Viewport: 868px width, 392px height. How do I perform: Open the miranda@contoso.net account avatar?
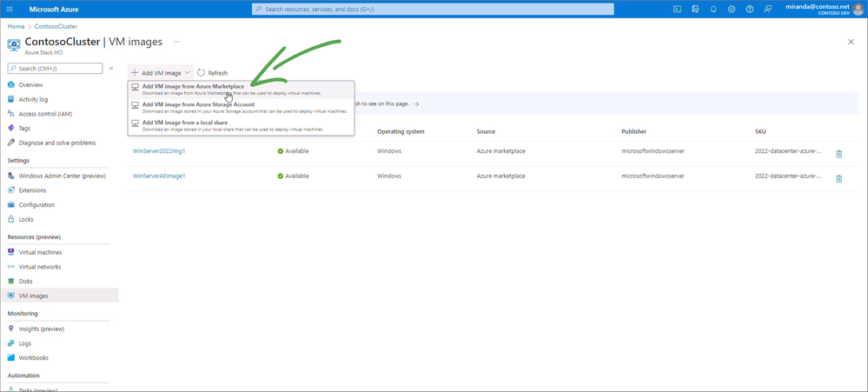coord(858,9)
